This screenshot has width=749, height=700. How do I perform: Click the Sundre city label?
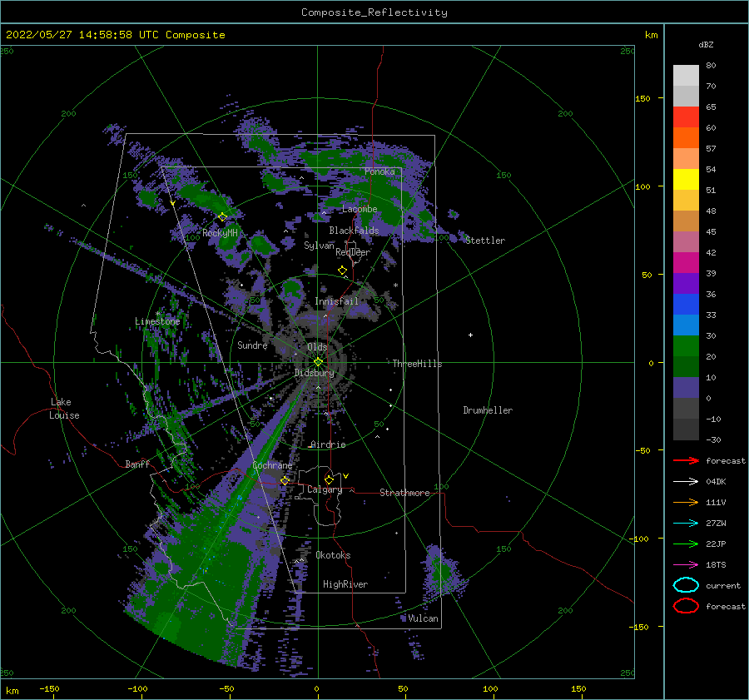252,345
